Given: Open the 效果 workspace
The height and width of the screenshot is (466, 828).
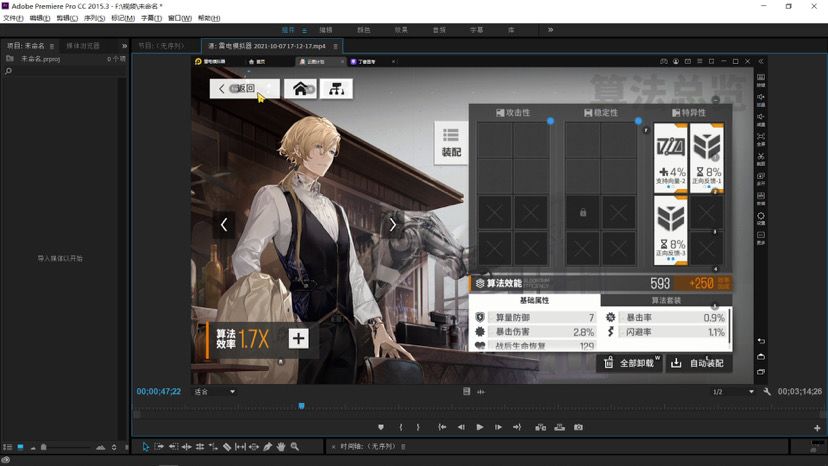Looking at the screenshot, I should tap(401, 30).
